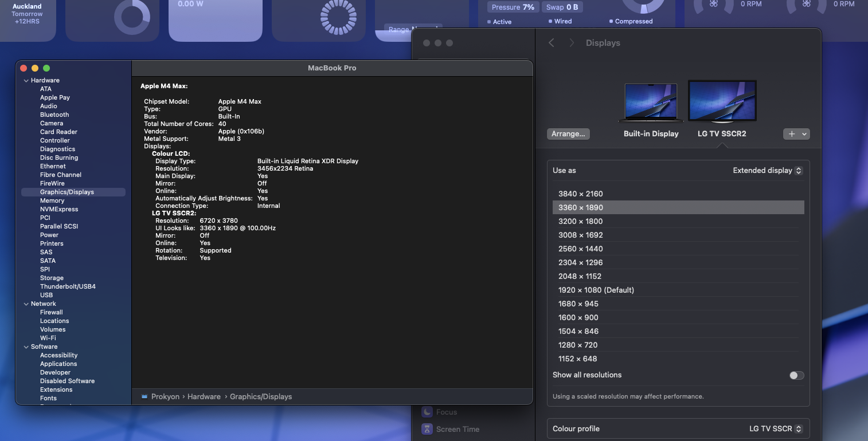Screen dimensions: 868x441
Task: Select the LG TV SSCR2 display thumbnail
Action: 722,101
